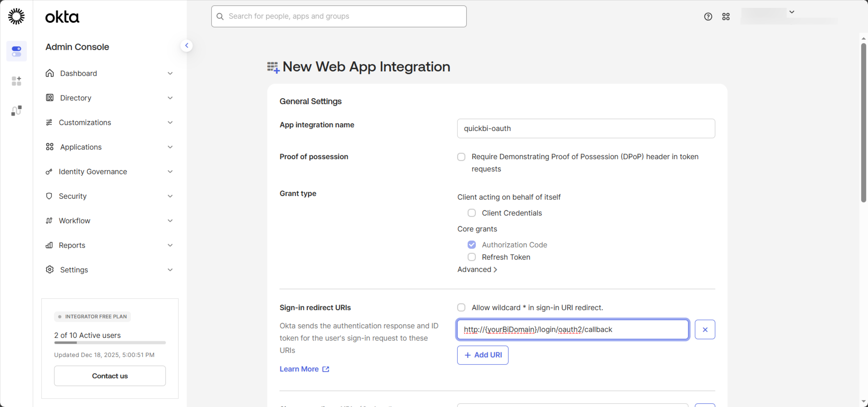Open the Applications sidebar menu
The image size is (868, 407).
click(81, 147)
